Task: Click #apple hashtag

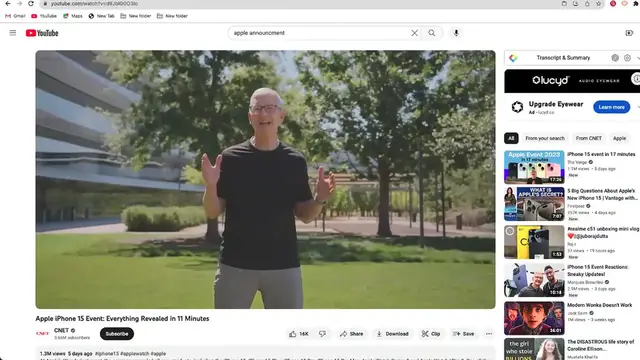Action: (158, 353)
